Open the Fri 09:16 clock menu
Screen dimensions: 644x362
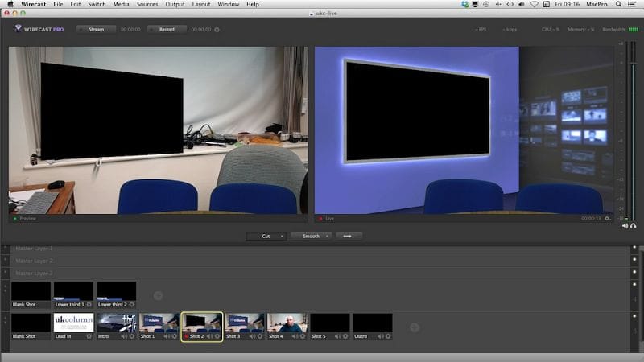pos(568,4)
